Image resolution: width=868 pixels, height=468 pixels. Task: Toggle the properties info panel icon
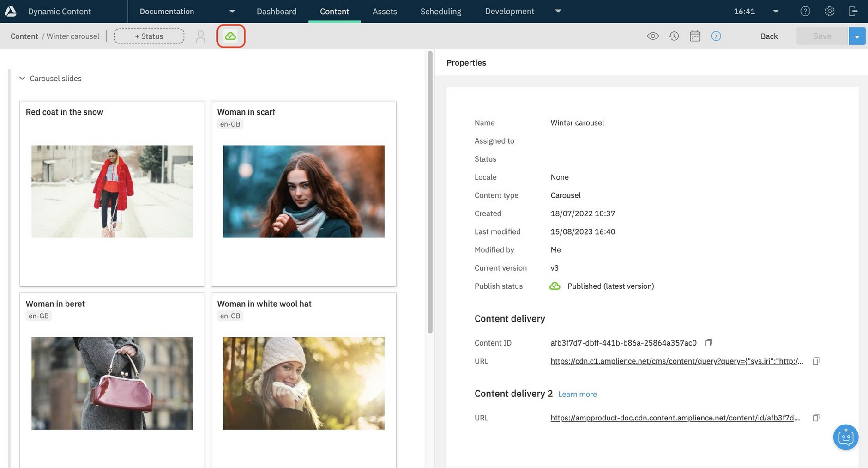pyautogui.click(x=716, y=36)
